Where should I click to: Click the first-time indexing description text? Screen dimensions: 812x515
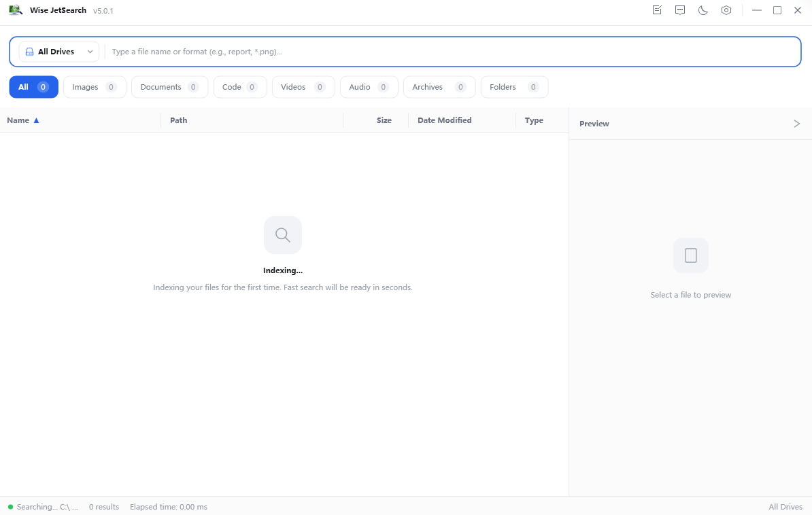(x=283, y=287)
